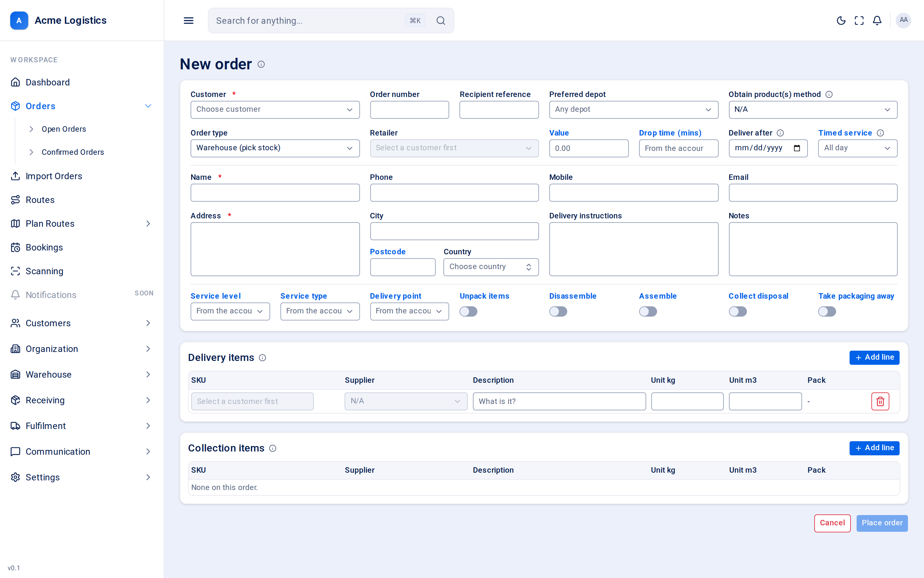Image resolution: width=924 pixels, height=578 pixels.
Task: Open the Choose customer dropdown
Action: tap(275, 110)
